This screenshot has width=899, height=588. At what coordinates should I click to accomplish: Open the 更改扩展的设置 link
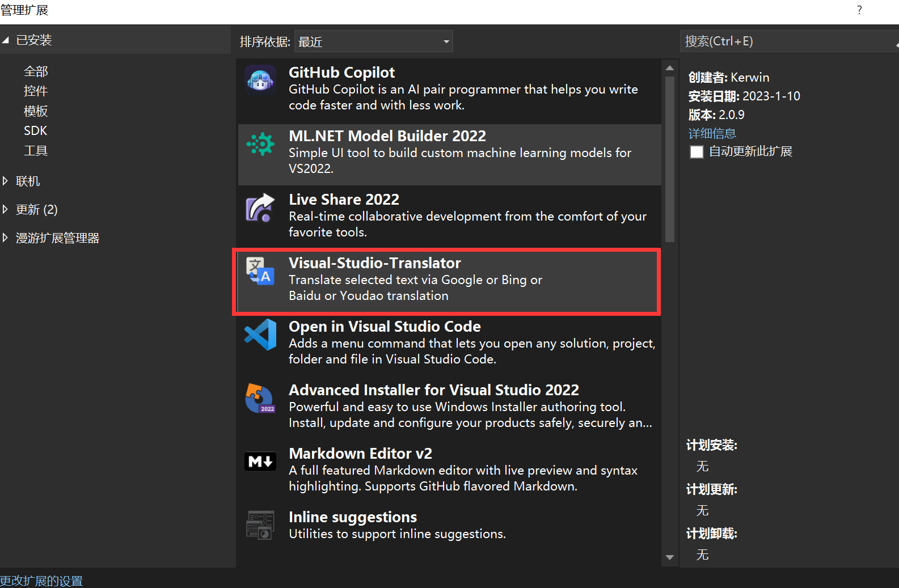pos(41,581)
